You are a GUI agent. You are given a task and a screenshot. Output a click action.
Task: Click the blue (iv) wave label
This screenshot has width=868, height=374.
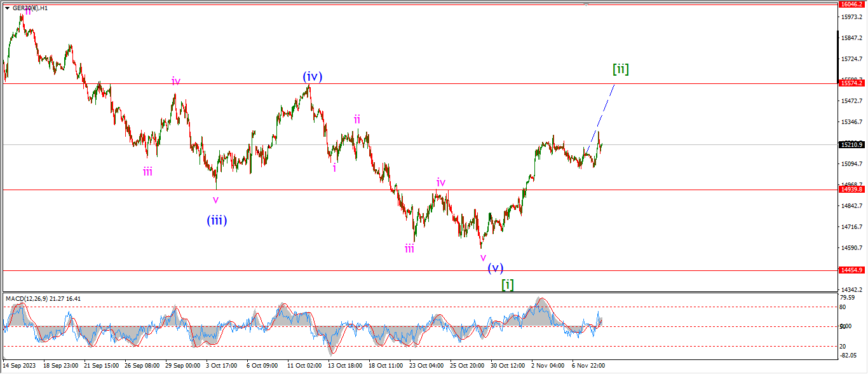pyautogui.click(x=312, y=77)
